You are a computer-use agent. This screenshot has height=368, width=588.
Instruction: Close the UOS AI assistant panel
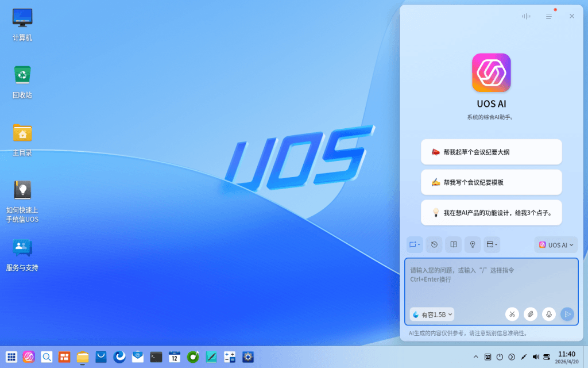(572, 16)
